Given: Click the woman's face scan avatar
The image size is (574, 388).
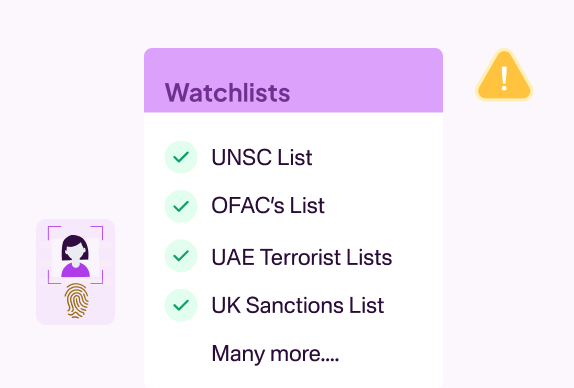Looking at the screenshot, I should click(75, 255).
